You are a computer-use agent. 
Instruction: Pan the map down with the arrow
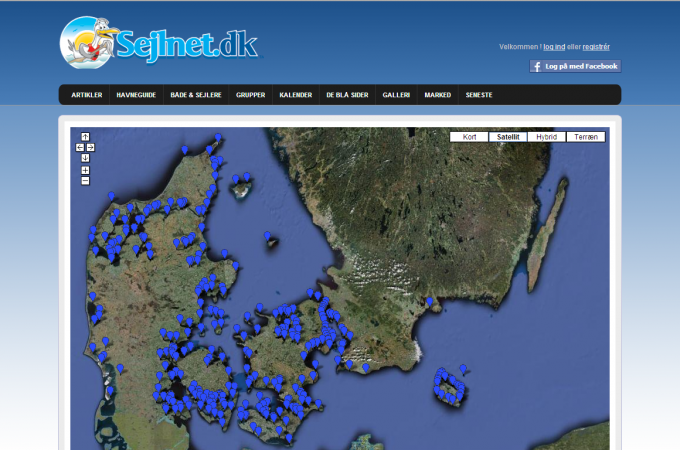coord(85,158)
